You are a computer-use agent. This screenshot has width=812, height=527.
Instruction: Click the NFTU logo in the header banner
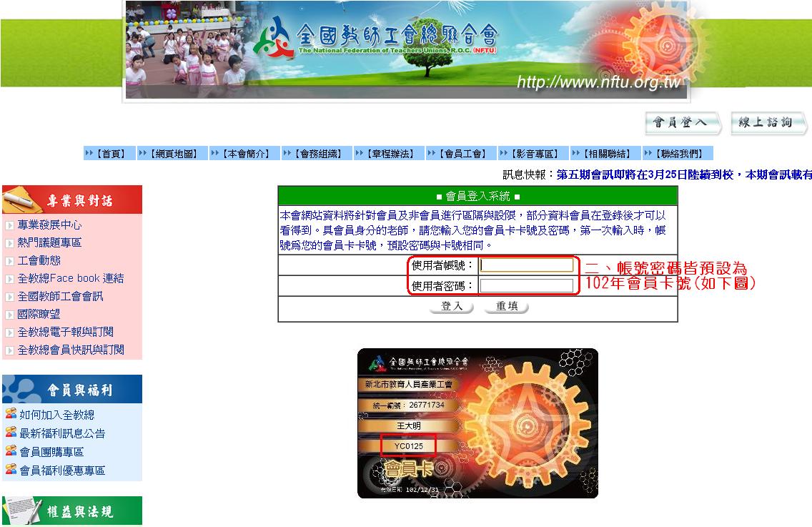click(274, 37)
